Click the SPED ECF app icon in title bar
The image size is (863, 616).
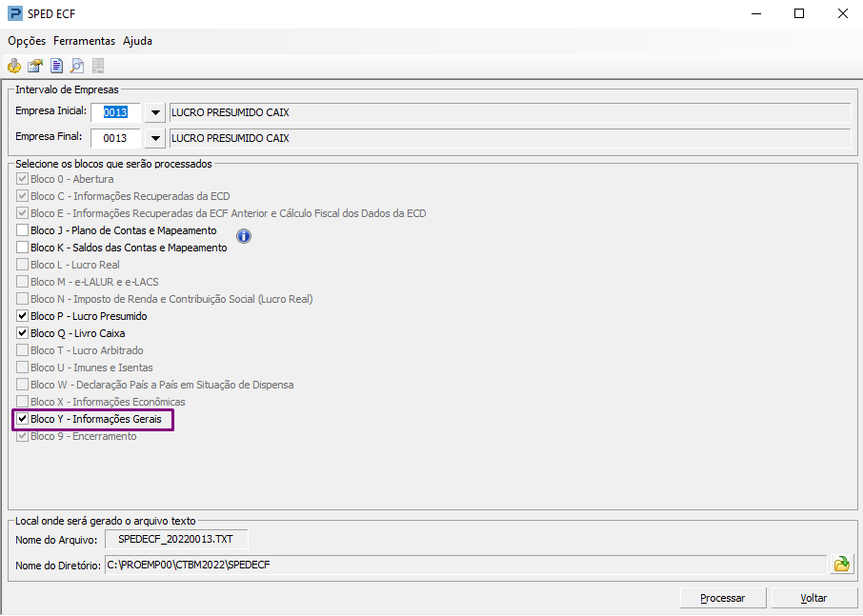click(x=15, y=13)
